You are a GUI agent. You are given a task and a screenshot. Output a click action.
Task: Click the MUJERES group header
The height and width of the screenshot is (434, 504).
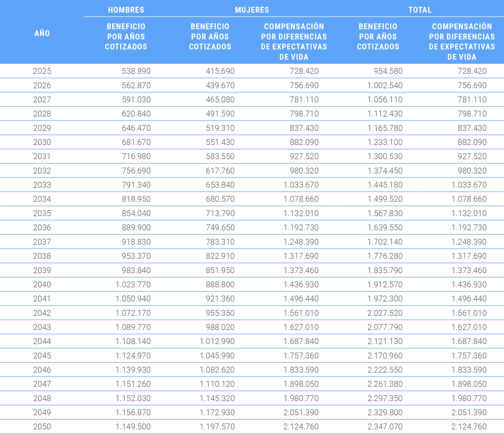252,10
